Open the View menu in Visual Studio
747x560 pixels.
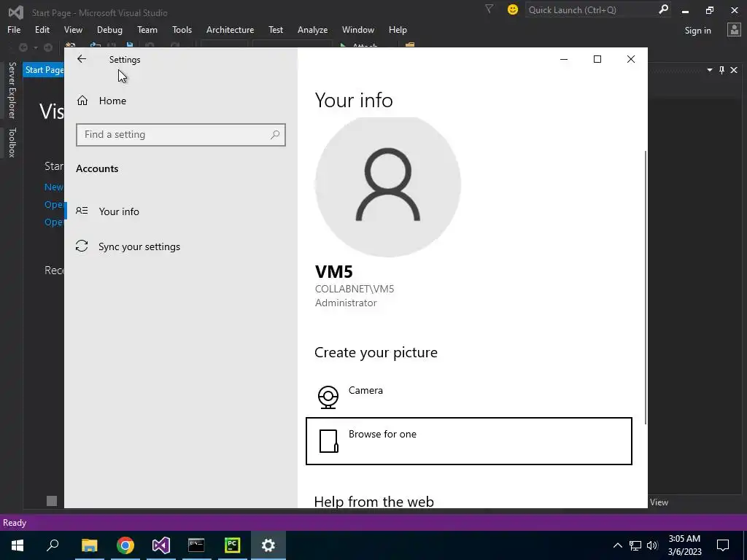73,29
